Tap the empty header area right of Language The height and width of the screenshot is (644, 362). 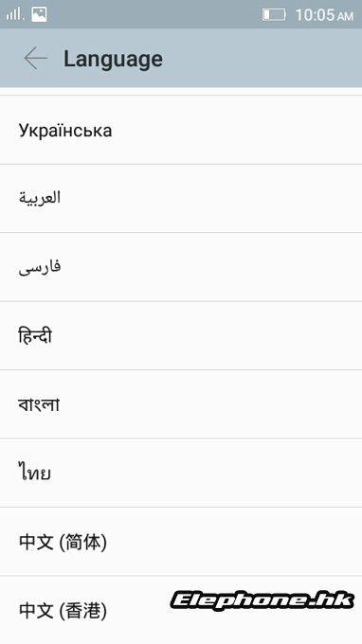pos(263,59)
